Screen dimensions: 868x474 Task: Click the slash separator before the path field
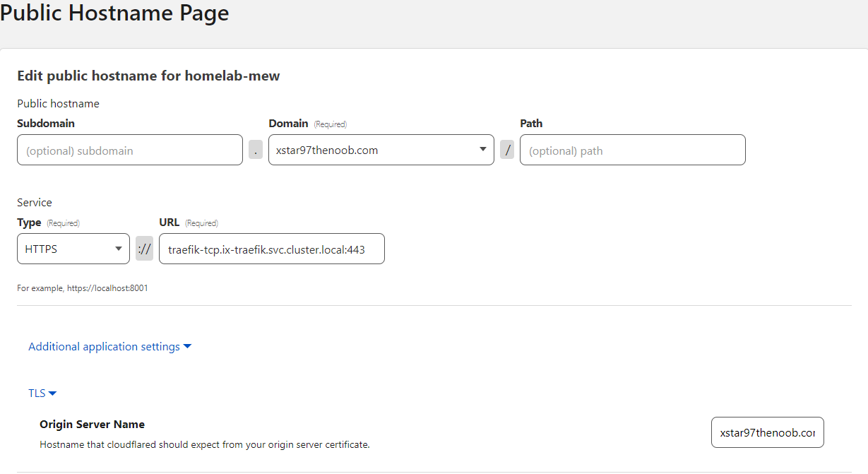point(506,150)
